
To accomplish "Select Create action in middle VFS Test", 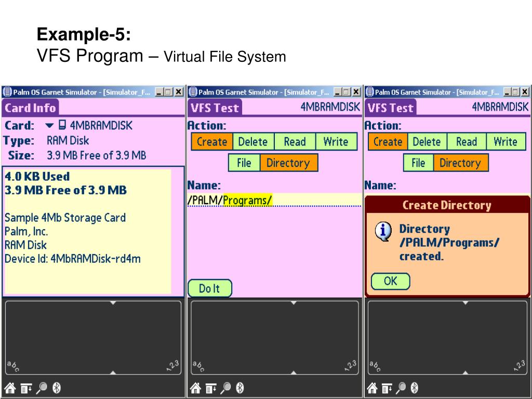I will (212, 141).
